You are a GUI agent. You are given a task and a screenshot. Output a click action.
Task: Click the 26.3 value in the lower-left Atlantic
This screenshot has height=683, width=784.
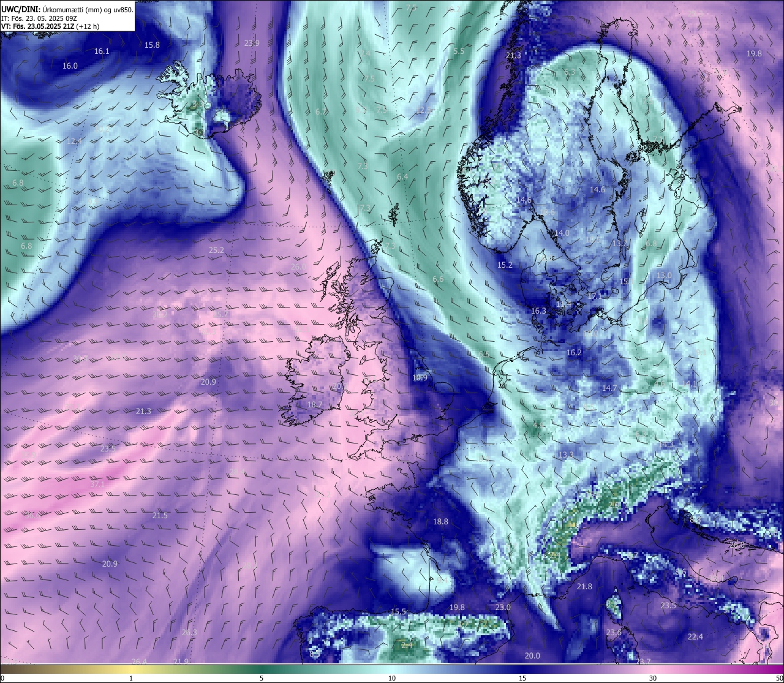click(x=189, y=632)
